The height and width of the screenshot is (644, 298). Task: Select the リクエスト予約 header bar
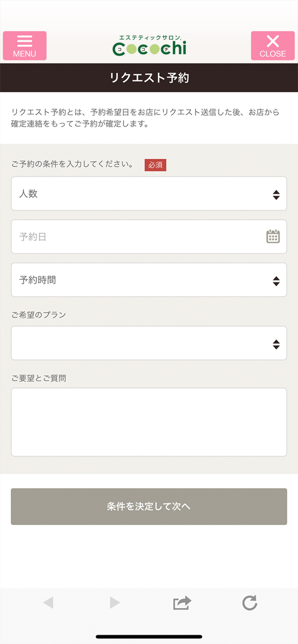click(149, 78)
